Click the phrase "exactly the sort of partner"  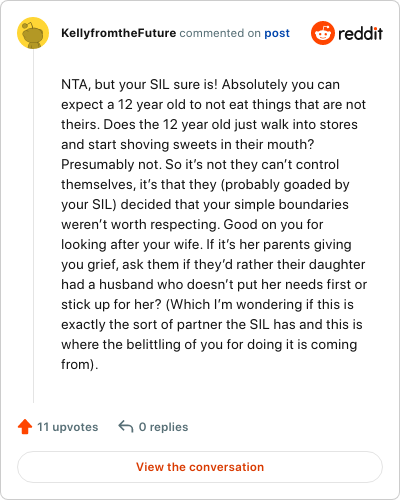(x=142, y=325)
